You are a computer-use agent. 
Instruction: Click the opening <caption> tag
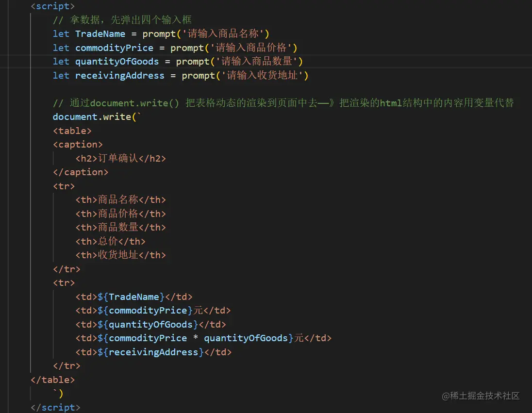point(78,145)
